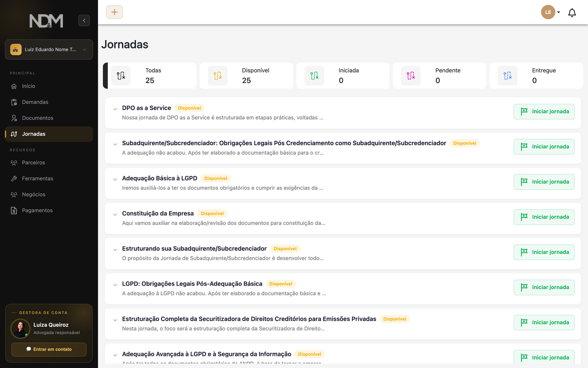Open Parceiros in the sidebar
Screen dimensions: 588x368
pos(49,163)
